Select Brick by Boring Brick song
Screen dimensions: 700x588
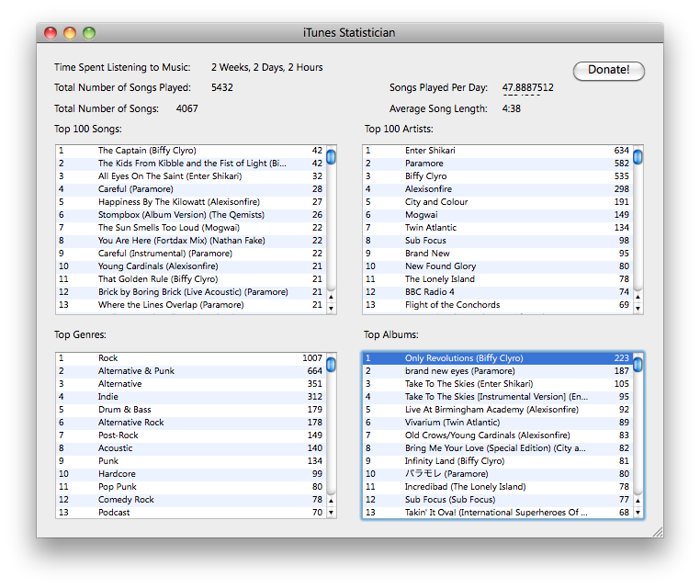(x=191, y=292)
